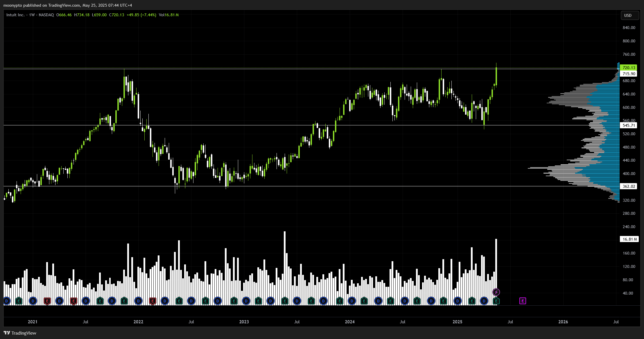Click the moonypto published on TradingView.com header
Screen dimensions: 644x339
pos(68,5)
